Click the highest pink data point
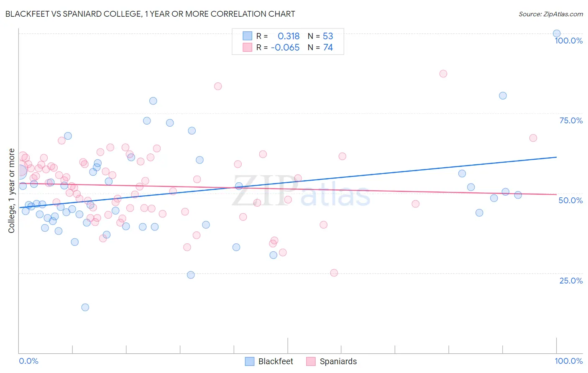 (443, 74)
